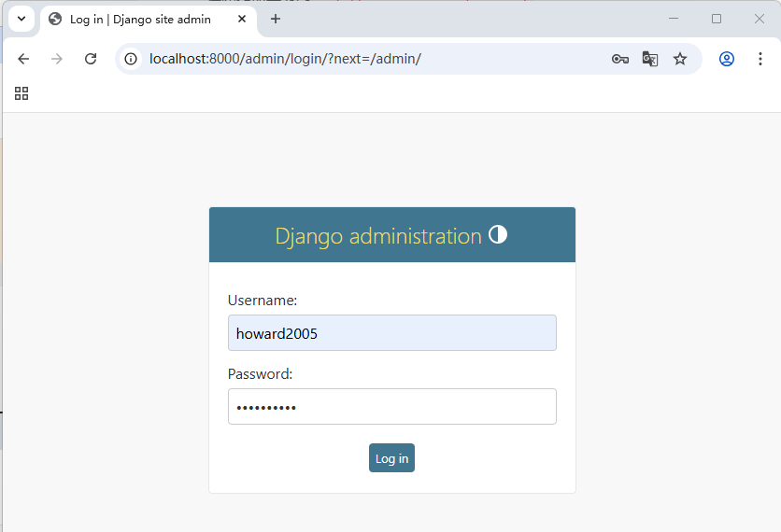
Task: Reload the page with refresh icon
Action: pos(91,59)
